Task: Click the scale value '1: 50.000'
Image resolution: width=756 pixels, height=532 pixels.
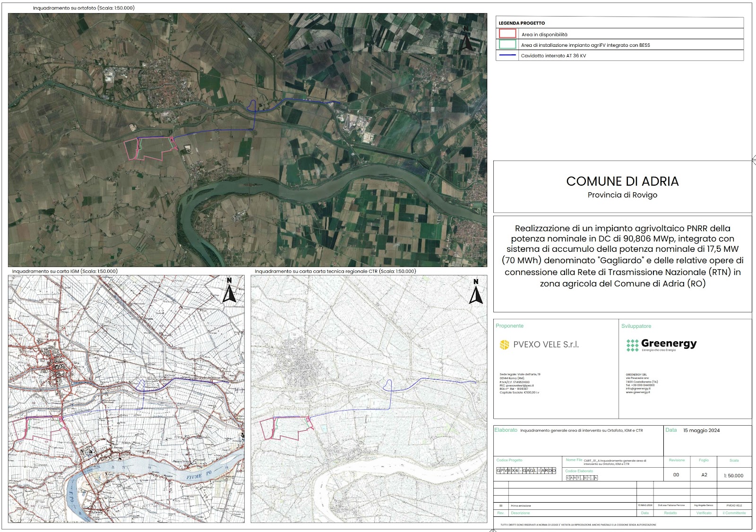Action: pos(734,476)
